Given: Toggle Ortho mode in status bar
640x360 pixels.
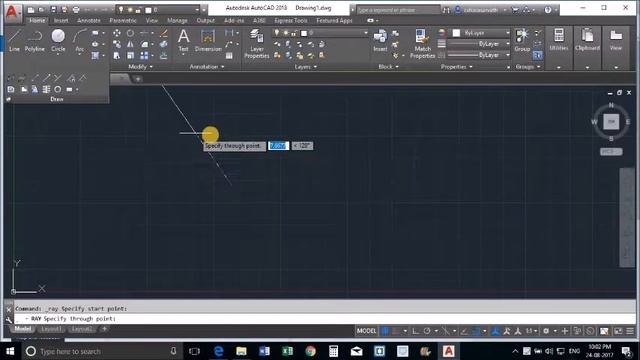Looking at the screenshot, I should (x=416, y=331).
